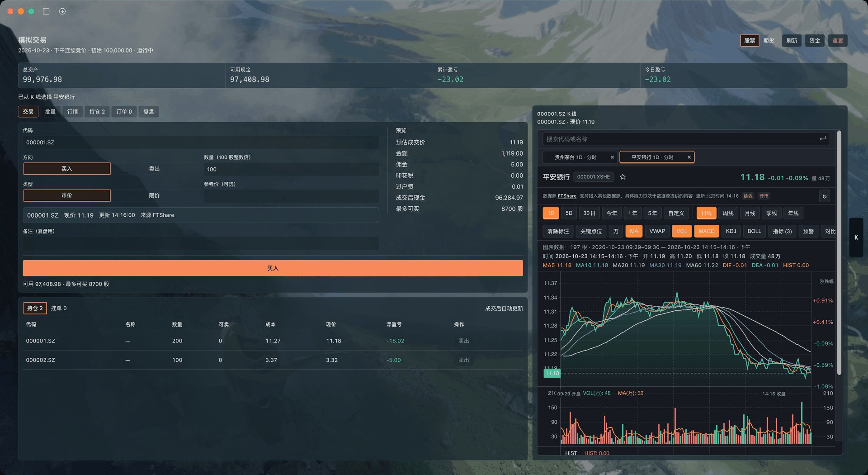
Task: Click 清除标注 button
Action: point(558,231)
